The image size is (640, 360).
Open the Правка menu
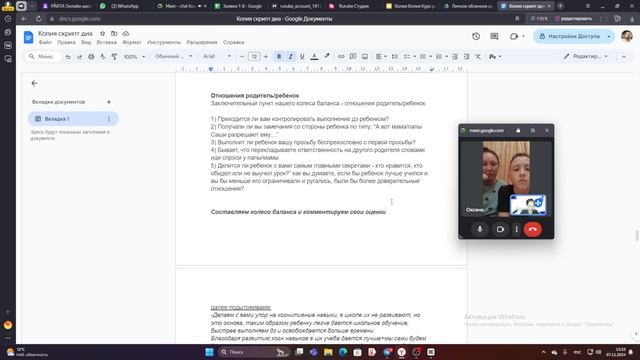(x=66, y=42)
